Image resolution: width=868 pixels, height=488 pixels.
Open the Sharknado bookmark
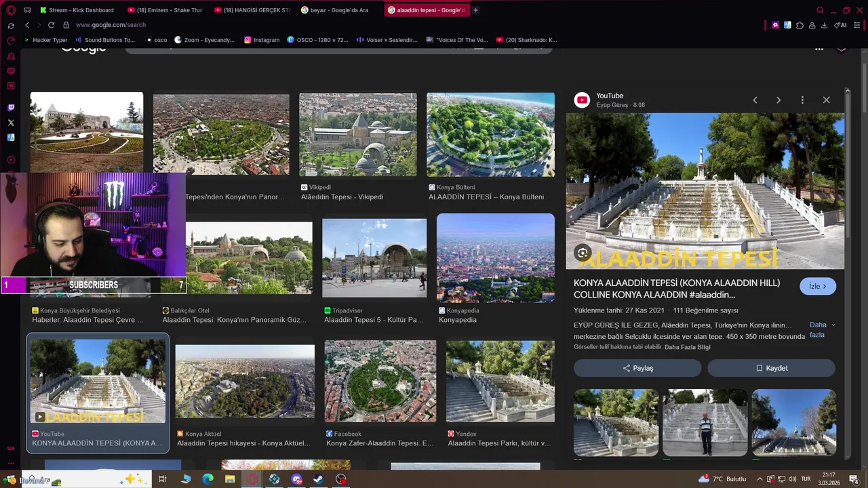tap(526, 40)
